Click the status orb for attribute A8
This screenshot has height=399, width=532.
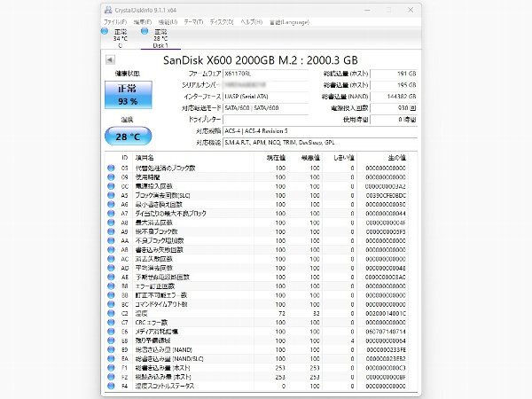[x=111, y=223]
